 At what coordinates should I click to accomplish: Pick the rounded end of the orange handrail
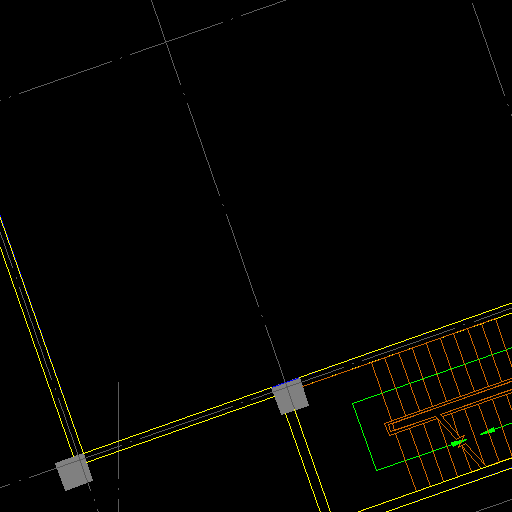click(388, 428)
